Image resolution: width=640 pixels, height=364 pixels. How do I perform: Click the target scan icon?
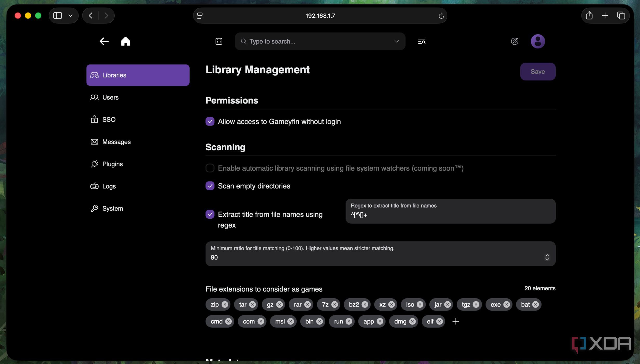(x=514, y=41)
